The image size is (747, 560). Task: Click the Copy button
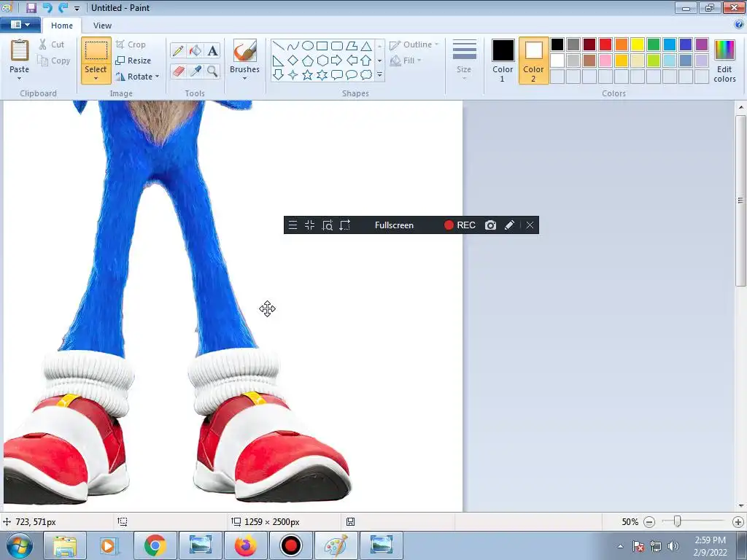[x=54, y=61]
